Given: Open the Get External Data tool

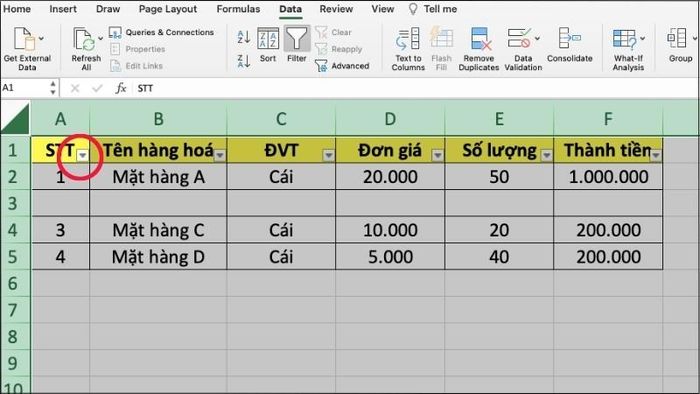Looking at the screenshot, I should click(27, 49).
